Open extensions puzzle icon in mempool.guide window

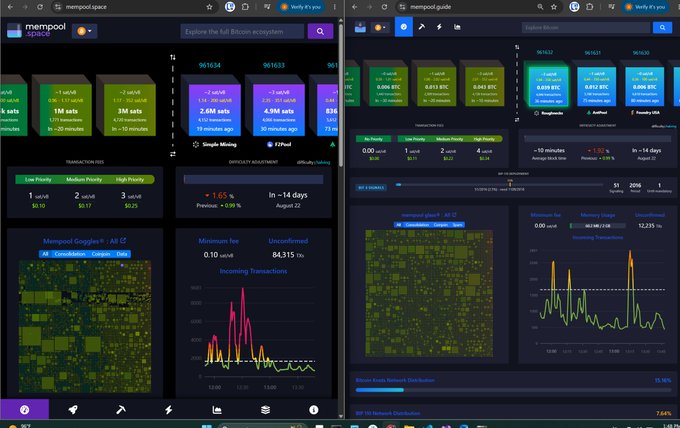click(x=589, y=7)
